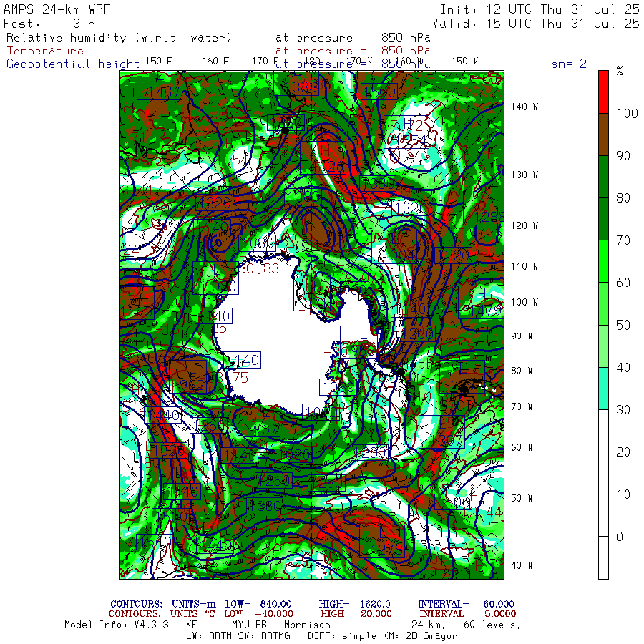Screen dimensions: 644x644
Task: Click the '0' colorbar tick label
Action: [620, 537]
